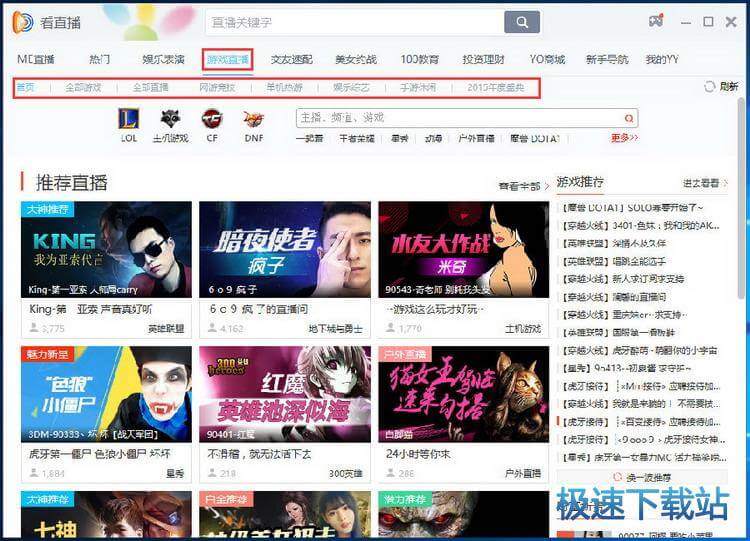750x541 pixels.
Task: Click the YY logo next to 看直播
Action: 22,22
